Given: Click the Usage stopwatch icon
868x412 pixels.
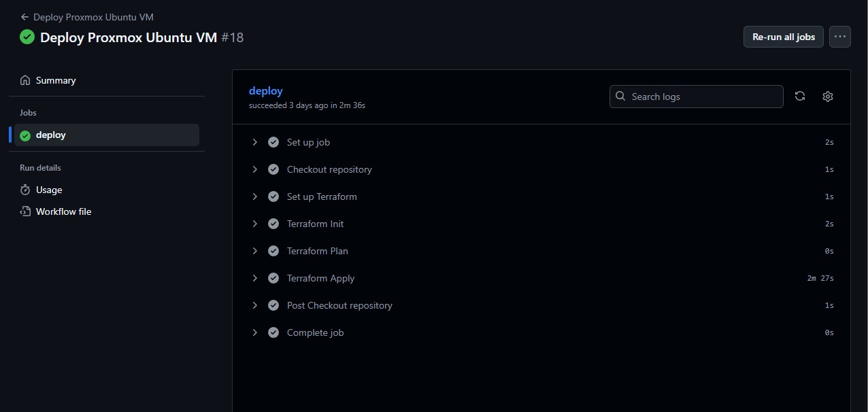Looking at the screenshot, I should pyautogui.click(x=25, y=190).
